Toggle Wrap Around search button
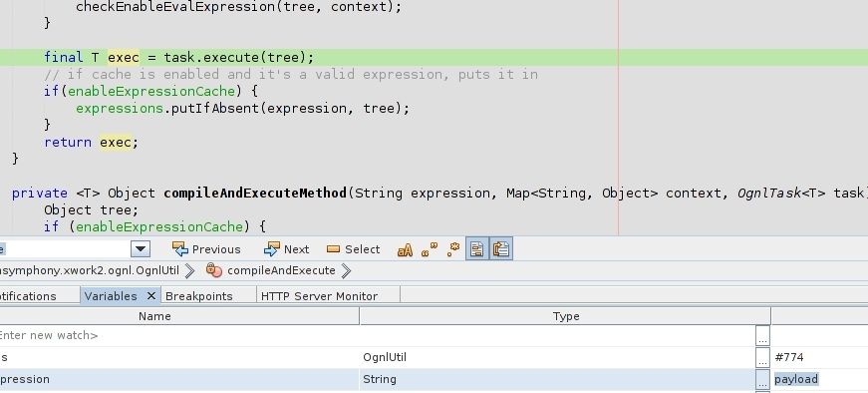Screen dimensions: 868x393 (x=501, y=249)
